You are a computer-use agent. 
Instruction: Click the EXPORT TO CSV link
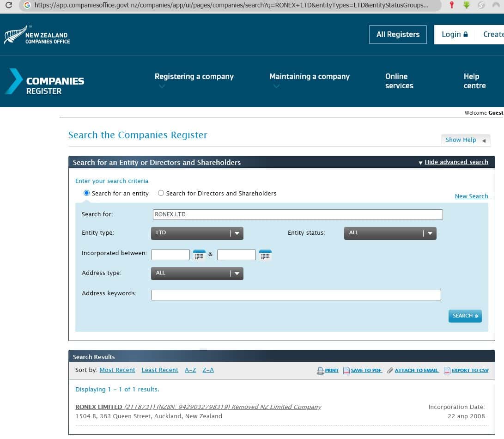pos(470,371)
